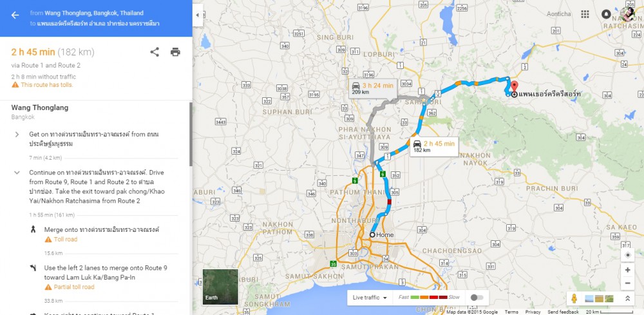Open the Google apps grid
Viewport: 644px width, 315px height.
coord(585,14)
